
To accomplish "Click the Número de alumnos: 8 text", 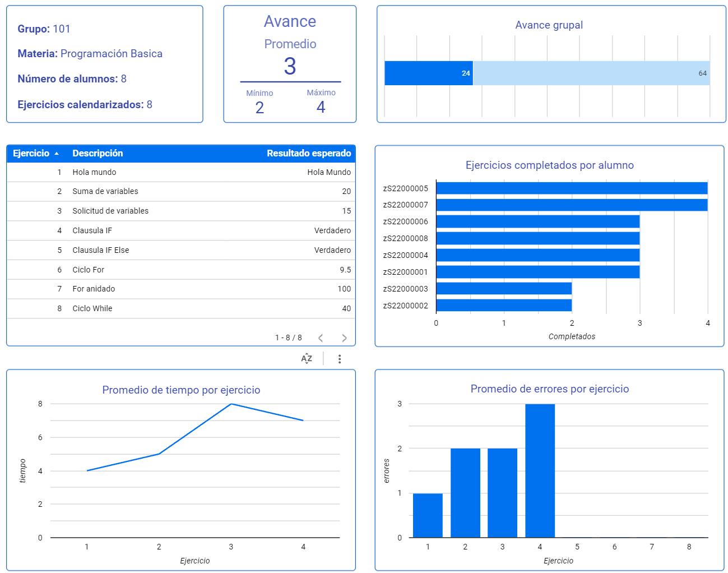I will pyautogui.click(x=72, y=79).
